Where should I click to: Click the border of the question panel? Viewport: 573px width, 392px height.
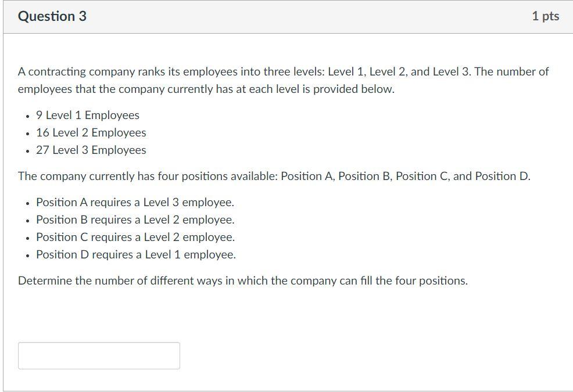[4, 203]
